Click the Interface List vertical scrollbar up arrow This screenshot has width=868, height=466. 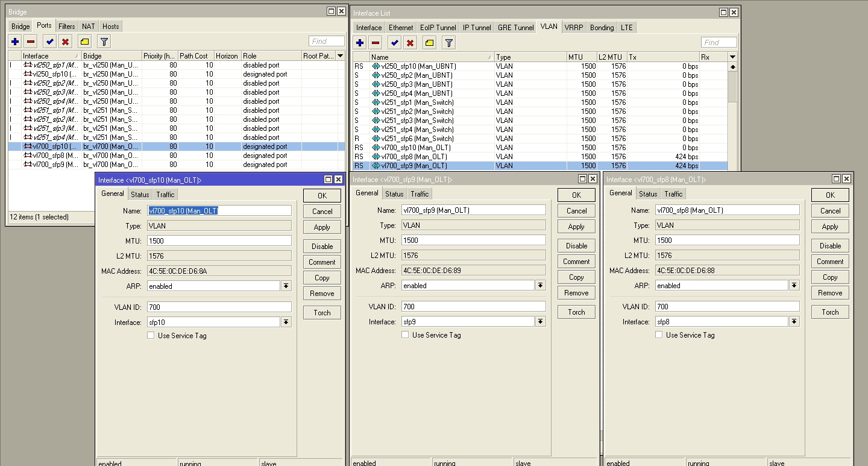733,67
